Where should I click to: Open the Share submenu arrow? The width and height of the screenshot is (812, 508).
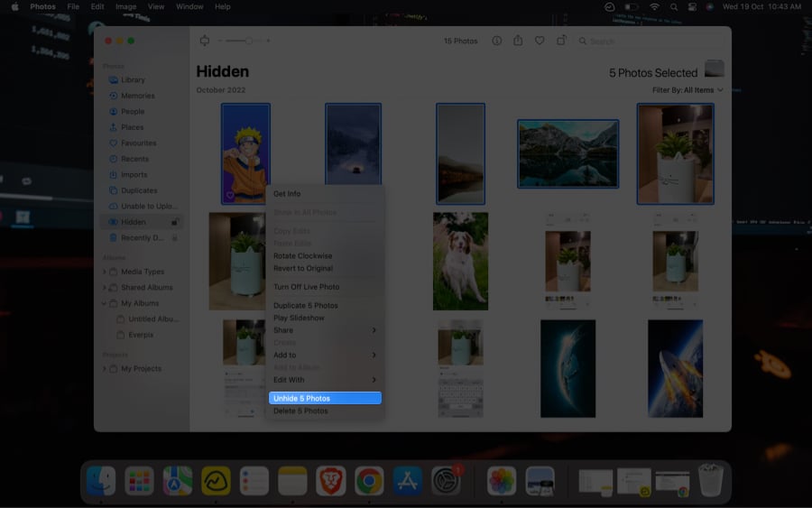[374, 330]
